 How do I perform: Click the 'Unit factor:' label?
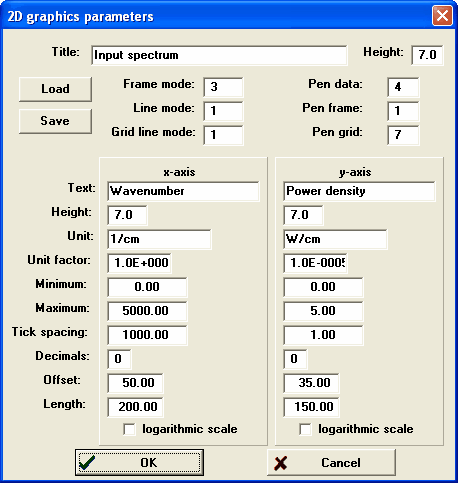(59, 260)
